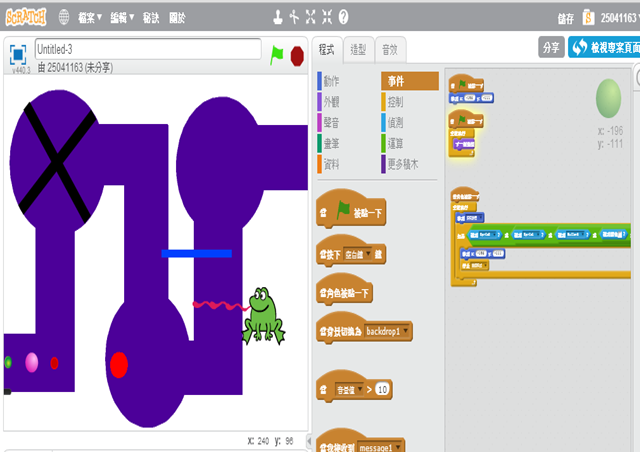Click the 檢視專案頁面 button
The image size is (640, 452).
[604, 47]
